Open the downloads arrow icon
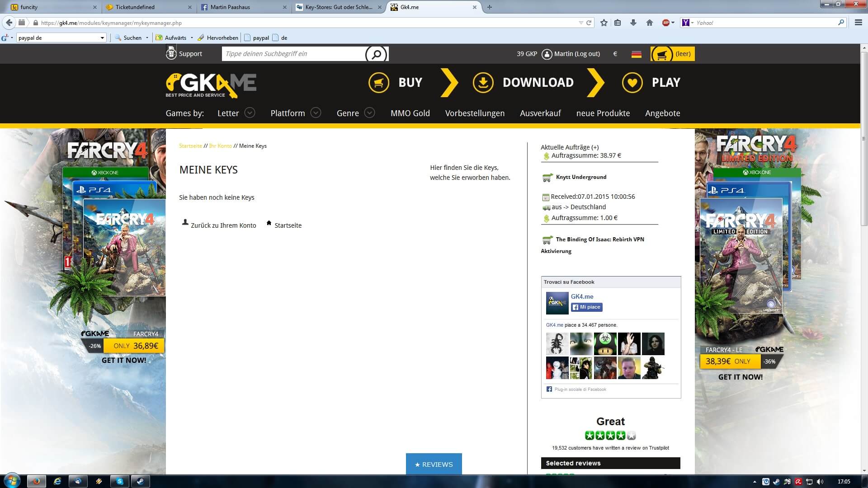868x488 pixels. (633, 23)
